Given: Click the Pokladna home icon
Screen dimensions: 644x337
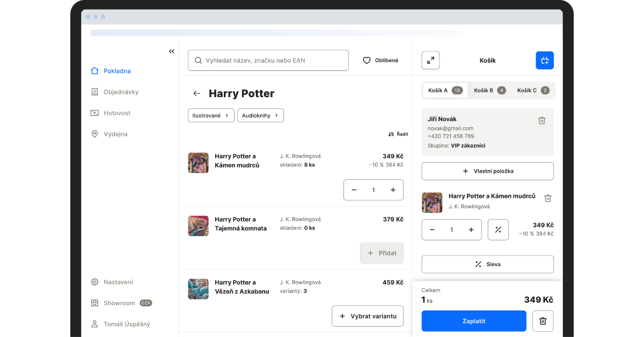Looking at the screenshot, I should [x=95, y=71].
